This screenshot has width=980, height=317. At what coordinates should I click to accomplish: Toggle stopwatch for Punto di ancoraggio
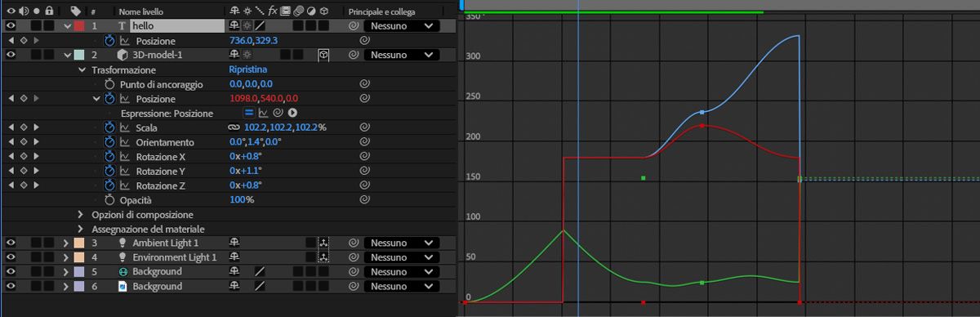(x=109, y=84)
